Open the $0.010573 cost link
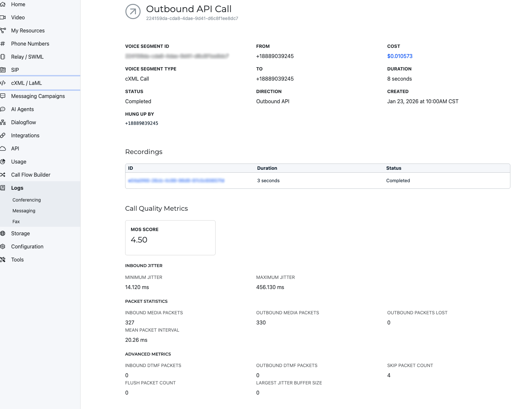The height and width of the screenshot is (409, 532). click(x=400, y=56)
